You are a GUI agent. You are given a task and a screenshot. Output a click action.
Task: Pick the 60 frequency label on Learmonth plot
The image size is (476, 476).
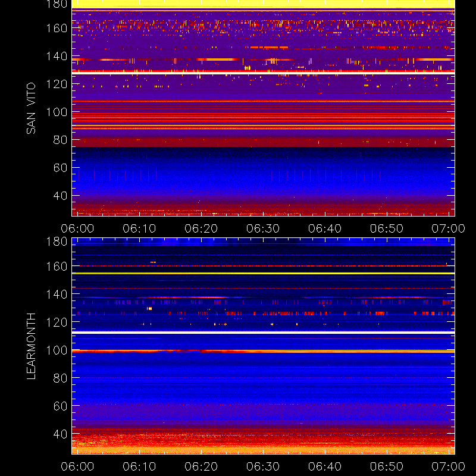60,406
